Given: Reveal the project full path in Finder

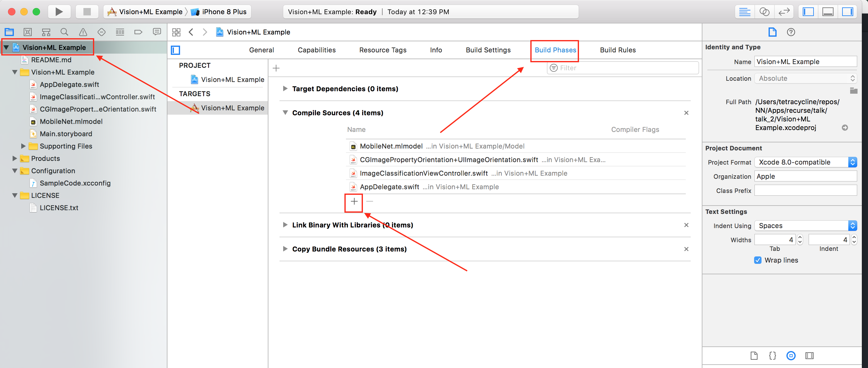Looking at the screenshot, I should [x=845, y=128].
